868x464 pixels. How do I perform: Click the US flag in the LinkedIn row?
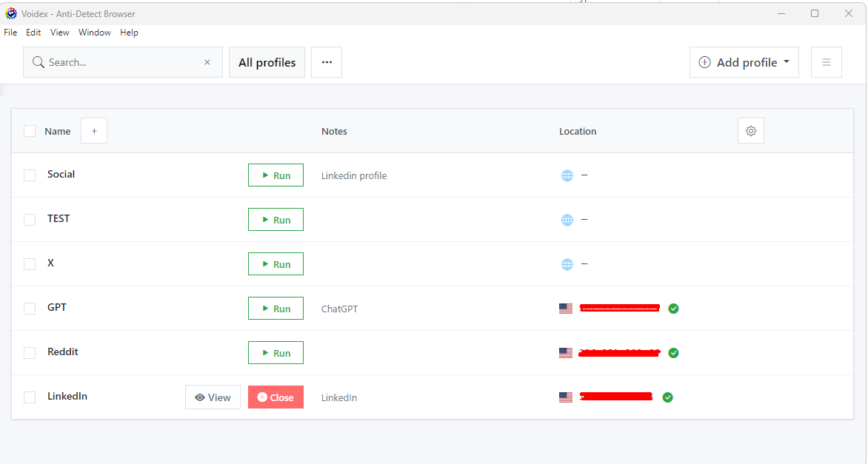pyautogui.click(x=566, y=397)
